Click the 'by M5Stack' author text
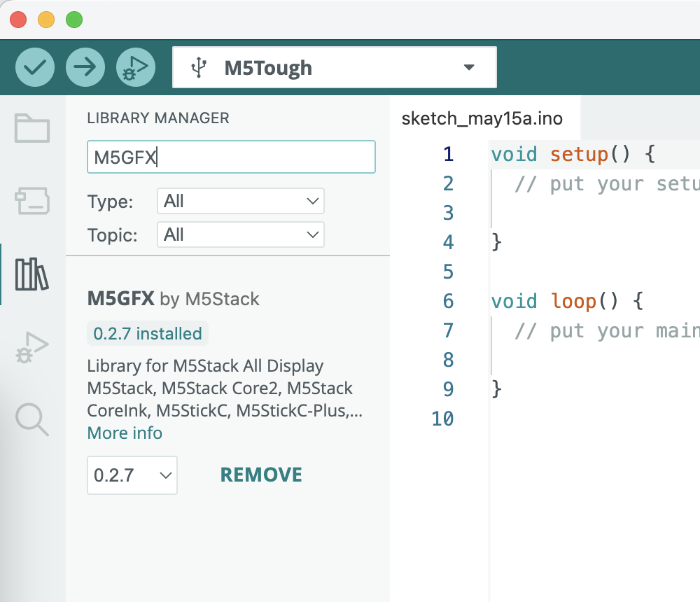 209,299
